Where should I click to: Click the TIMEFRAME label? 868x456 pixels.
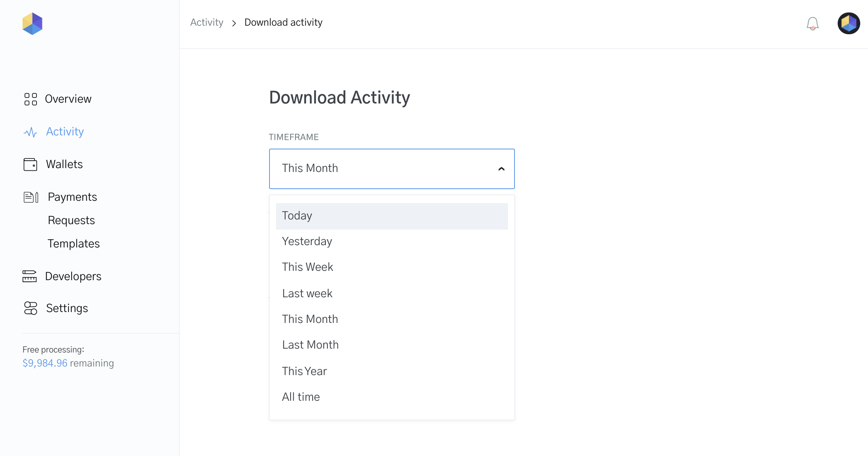pyautogui.click(x=294, y=137)
